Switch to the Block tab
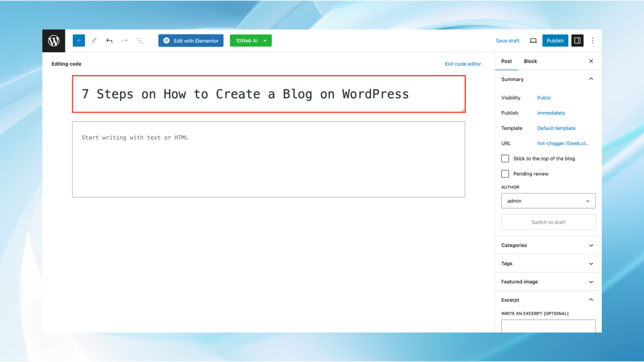This screenshot has height=362, width=644. coord(530,61)
